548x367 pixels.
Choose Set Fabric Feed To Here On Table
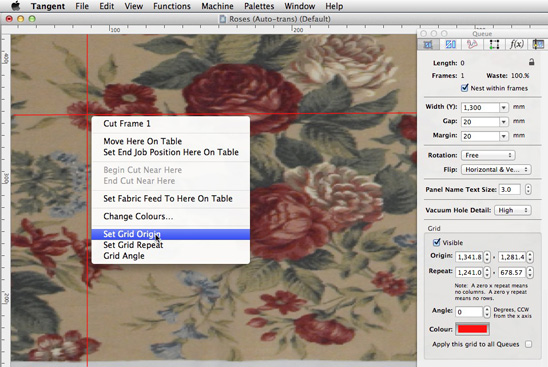pos(171,199)
